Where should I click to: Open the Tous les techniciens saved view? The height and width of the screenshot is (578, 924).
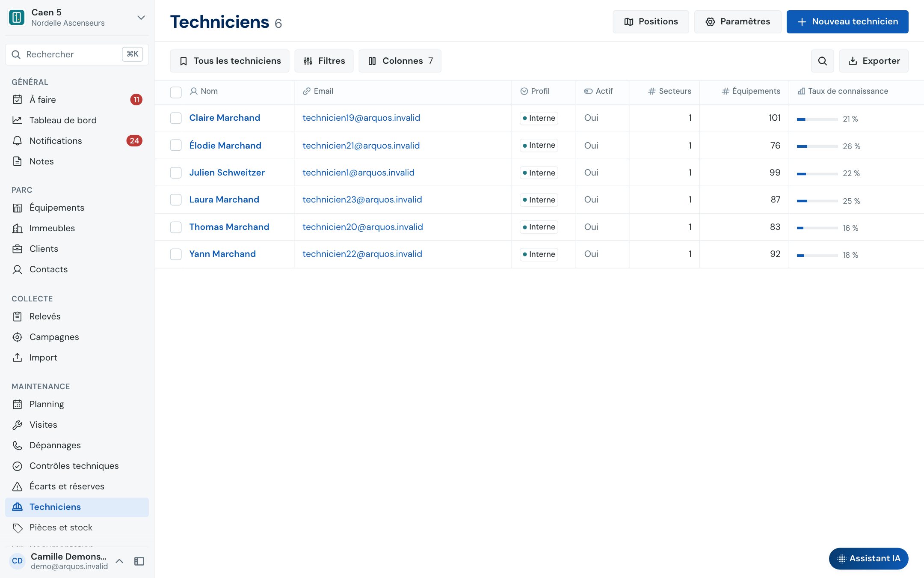click(x=230, y=61)
